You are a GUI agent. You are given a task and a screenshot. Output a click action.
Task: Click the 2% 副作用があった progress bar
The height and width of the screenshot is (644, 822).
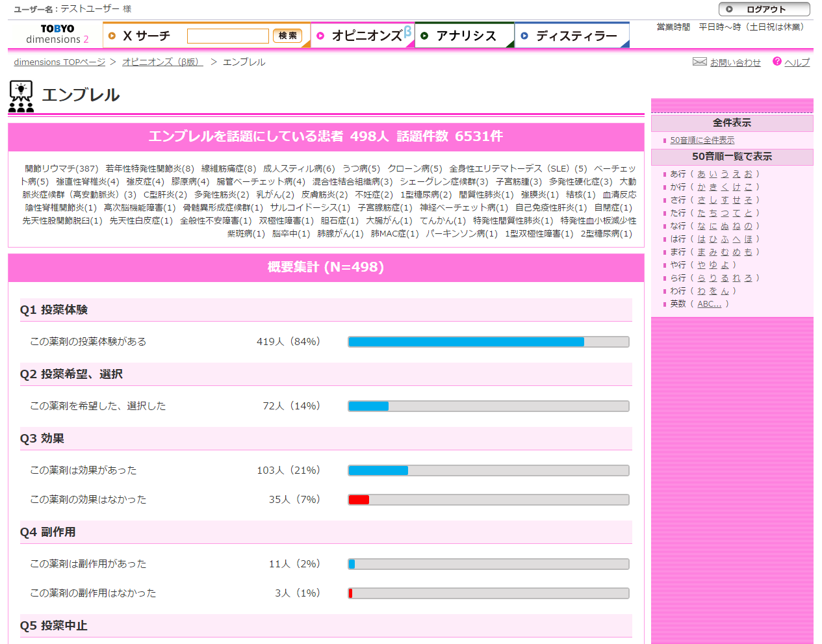pos(489,564)
